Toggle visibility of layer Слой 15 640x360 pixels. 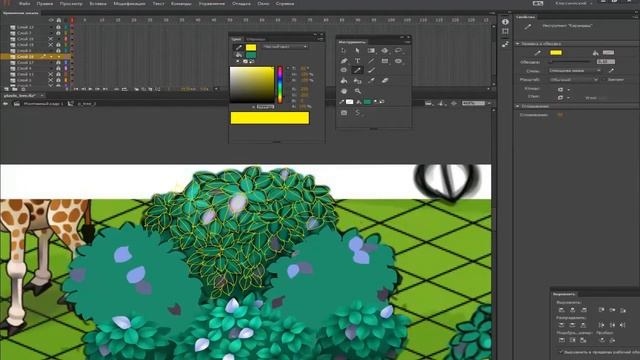[51, 45]
